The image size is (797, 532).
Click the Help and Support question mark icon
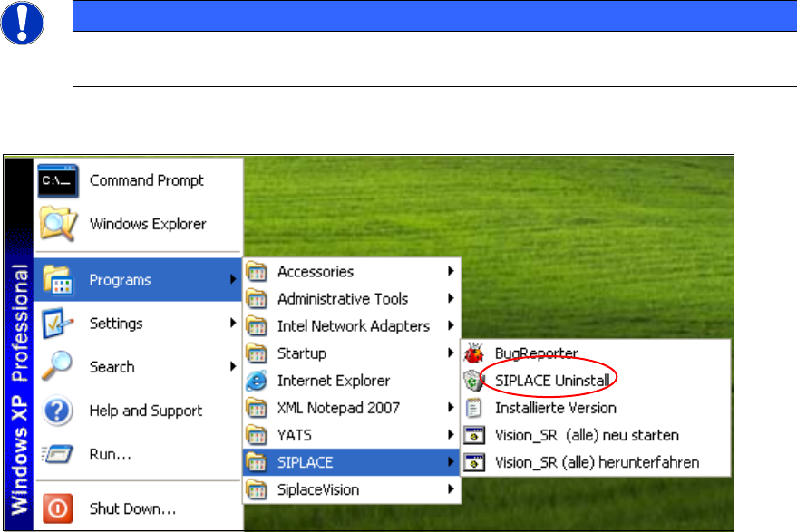point(57,411)
